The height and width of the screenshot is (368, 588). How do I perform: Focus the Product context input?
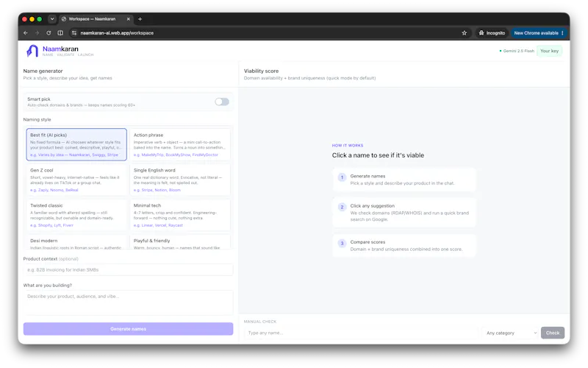point(128,270)
